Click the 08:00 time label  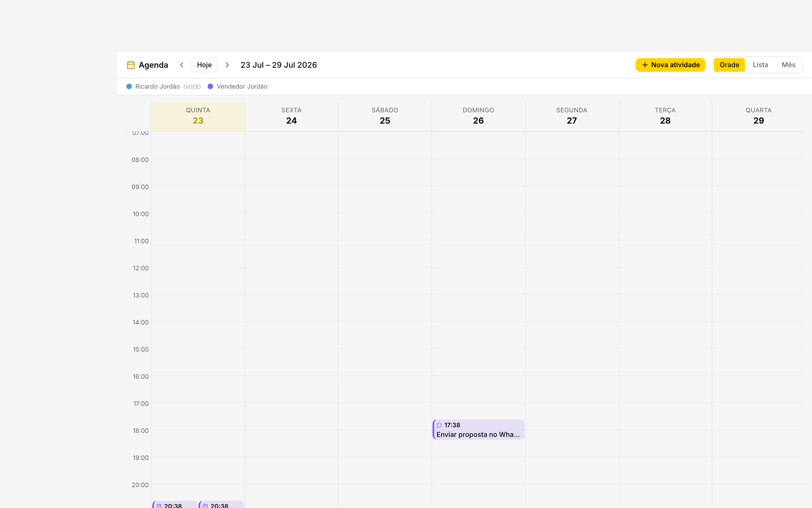[x=140, y=159]
